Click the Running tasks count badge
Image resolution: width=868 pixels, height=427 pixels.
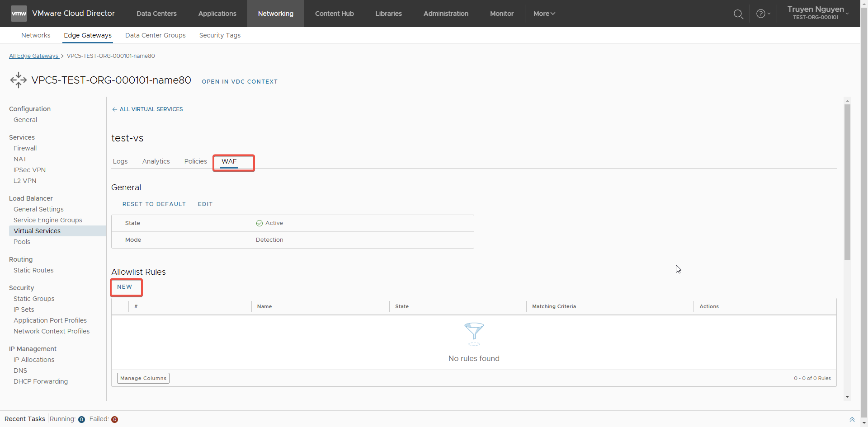[81, 419]
